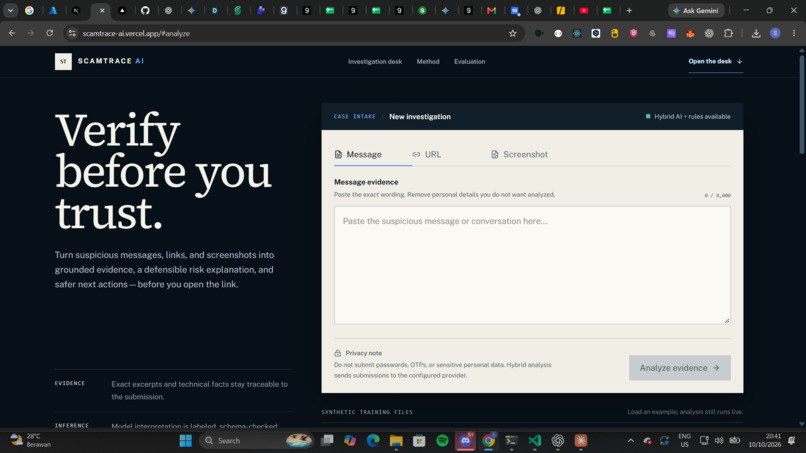Click the taskbar Search box
806x453 pixels.
click(257, 441)
